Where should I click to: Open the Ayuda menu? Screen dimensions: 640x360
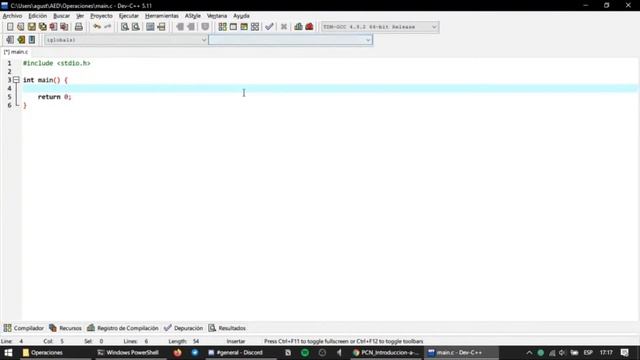click(241, 16)
